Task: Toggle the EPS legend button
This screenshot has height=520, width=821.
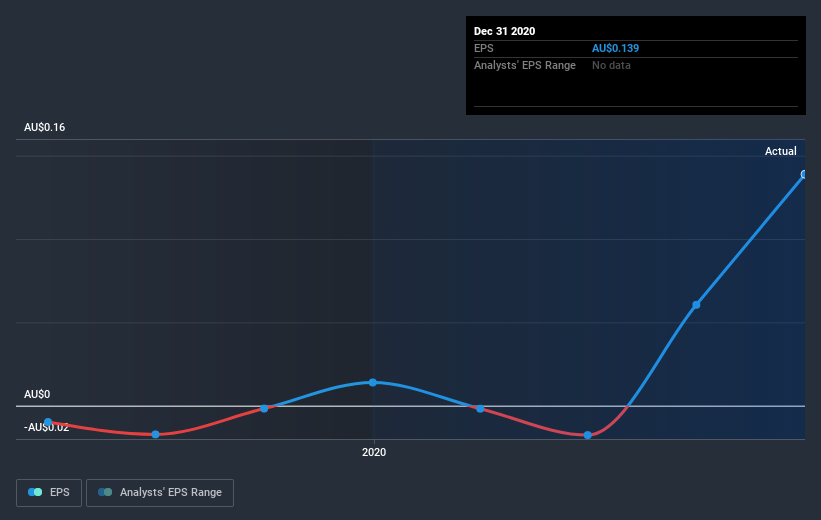Action: [x=49, y=492]
